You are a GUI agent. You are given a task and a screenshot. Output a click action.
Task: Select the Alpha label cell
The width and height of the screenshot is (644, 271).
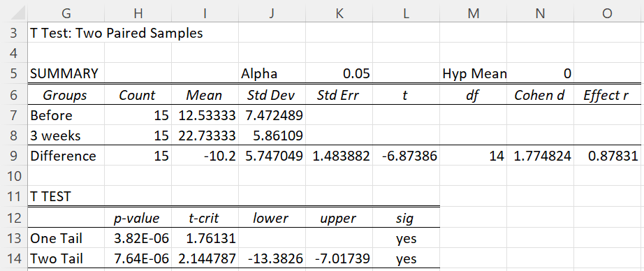[272, 73]
